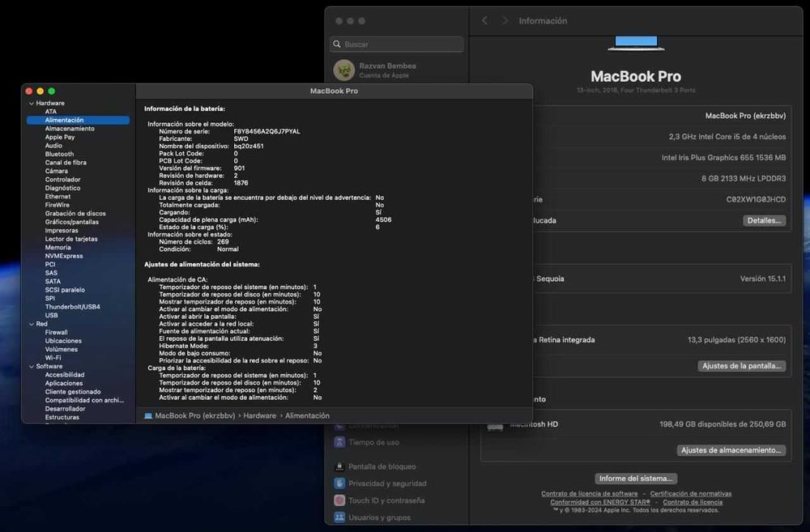The height and width of the screenshot is (532, 810).
Task: Select USB in the hardware list
Action: [x=52, y=315]
